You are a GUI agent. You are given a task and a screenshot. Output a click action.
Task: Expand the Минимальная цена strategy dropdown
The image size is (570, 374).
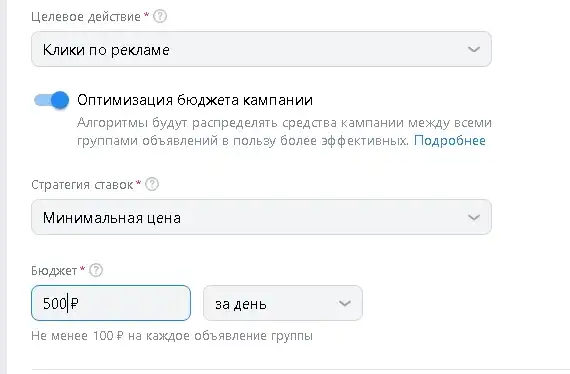(261, 217)
